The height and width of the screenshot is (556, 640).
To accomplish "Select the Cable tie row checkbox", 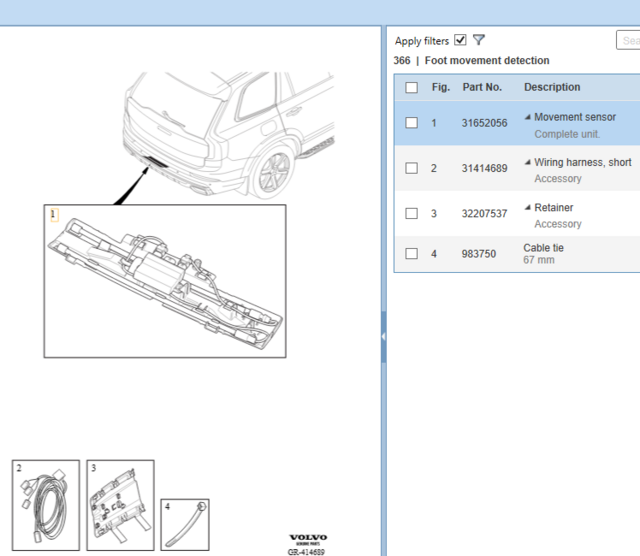I will point(411,253).
